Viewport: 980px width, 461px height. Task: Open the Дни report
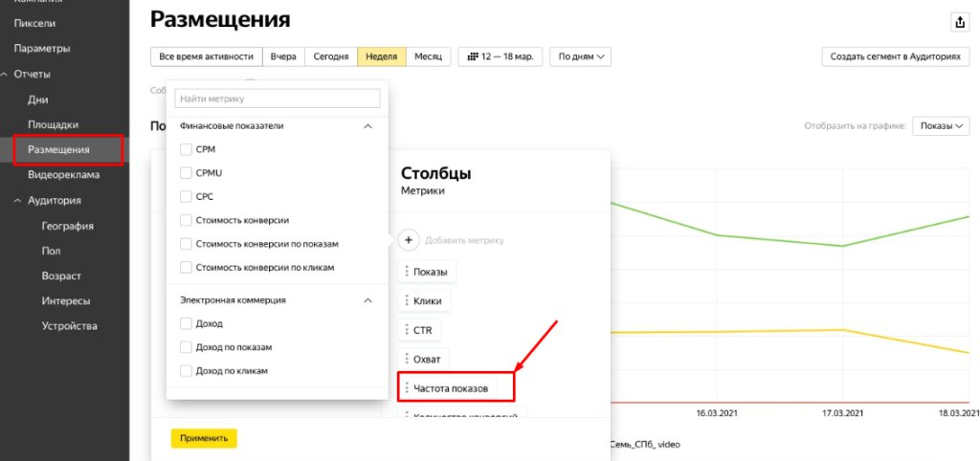pos(37,99)
